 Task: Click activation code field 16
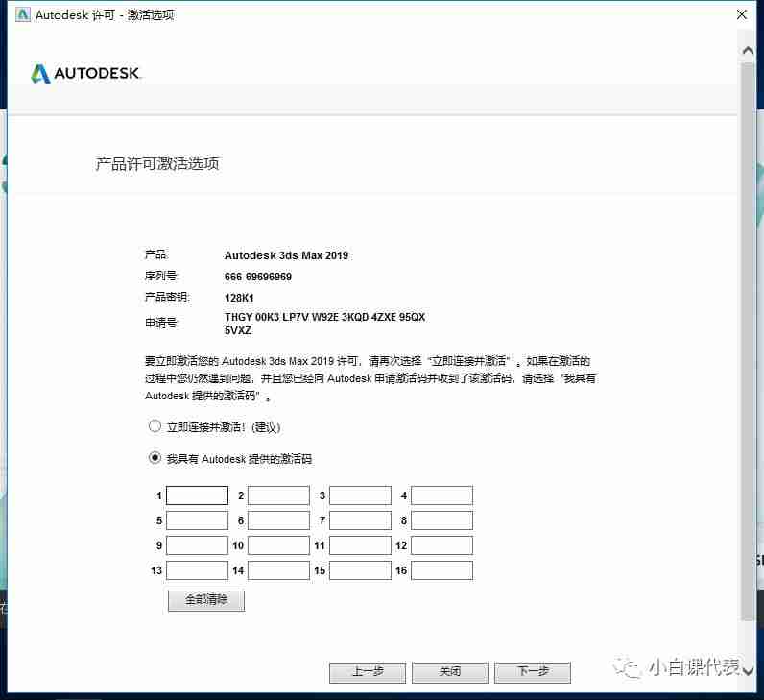[x=442, y=570]
